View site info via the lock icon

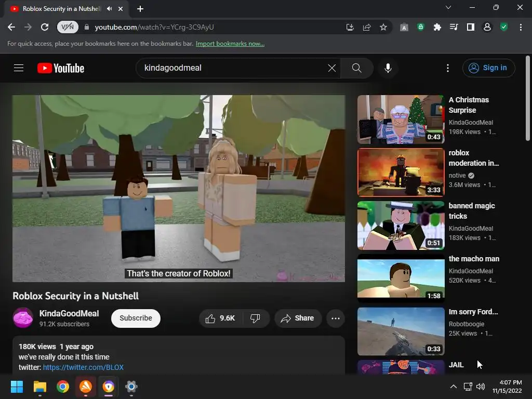87,27
